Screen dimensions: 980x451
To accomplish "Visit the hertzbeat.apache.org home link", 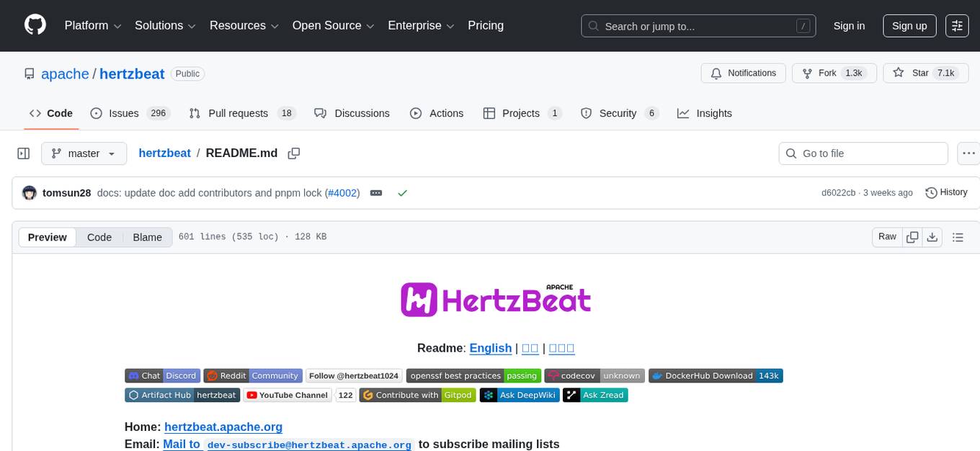I will [x=223, y=427].
